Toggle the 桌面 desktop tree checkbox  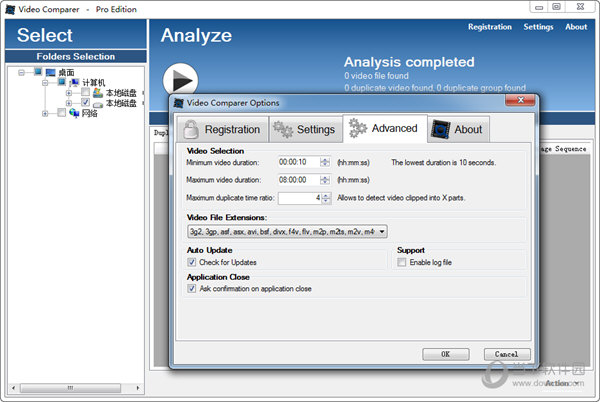coord(38,72)
